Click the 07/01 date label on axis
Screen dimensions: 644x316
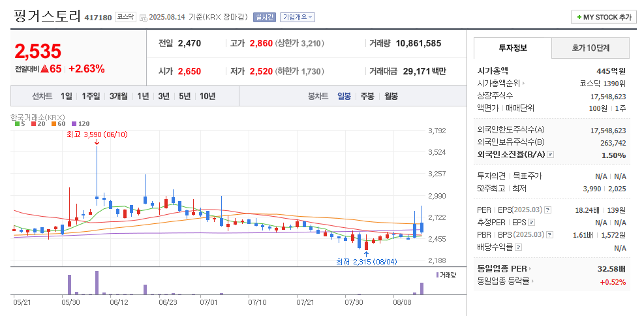(x=209, y=302)
